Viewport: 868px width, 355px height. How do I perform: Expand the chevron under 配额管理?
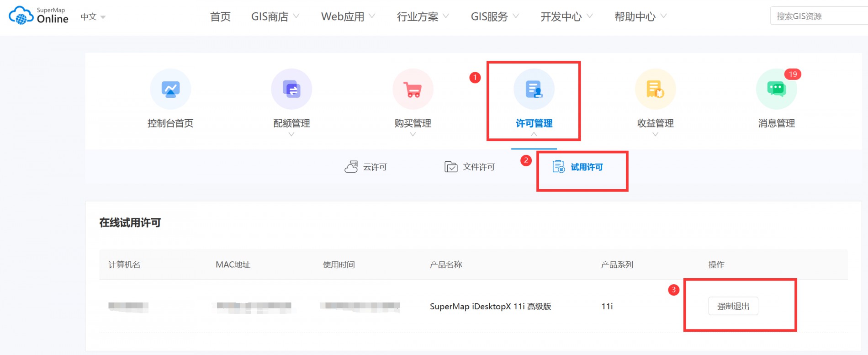[291, 134]
